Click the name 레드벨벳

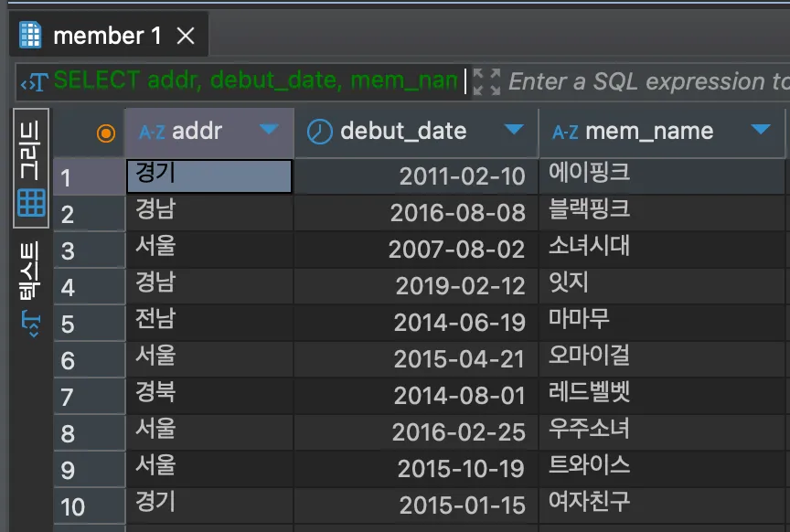click(589, 391)
